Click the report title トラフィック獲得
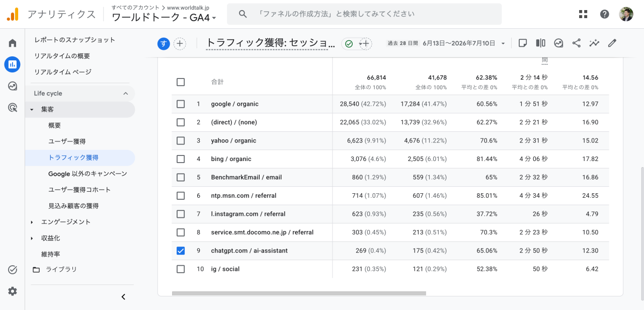The width and height of the screenshot is (644, 310). click(x=270, y=43)
